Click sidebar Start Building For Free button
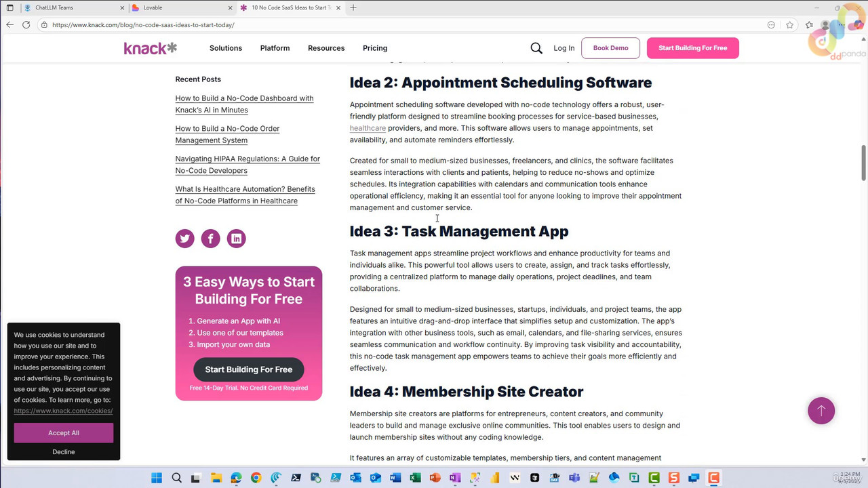The width and height of the screenshot is (868, 488). (x=249, y=369)
